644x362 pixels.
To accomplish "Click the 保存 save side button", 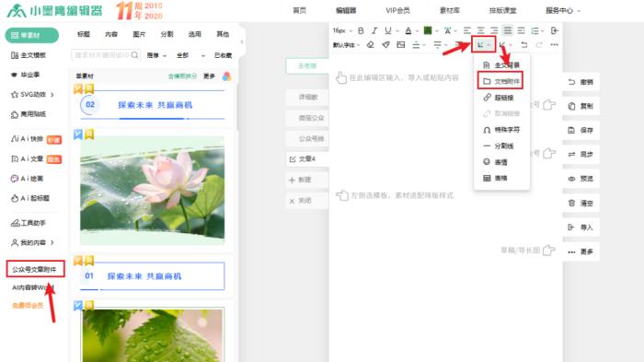I will [x=581, y=131].
